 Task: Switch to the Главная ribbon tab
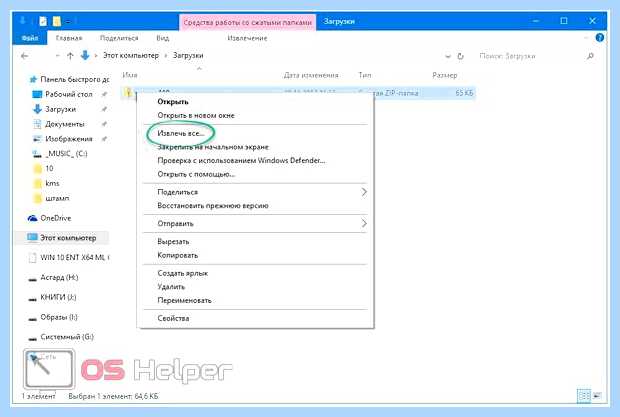(69, 38)
